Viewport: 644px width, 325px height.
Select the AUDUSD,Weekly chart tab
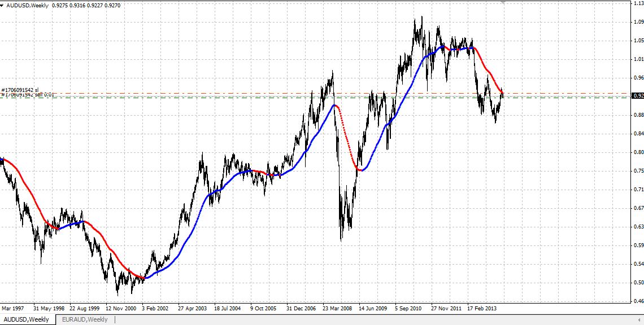27,319
